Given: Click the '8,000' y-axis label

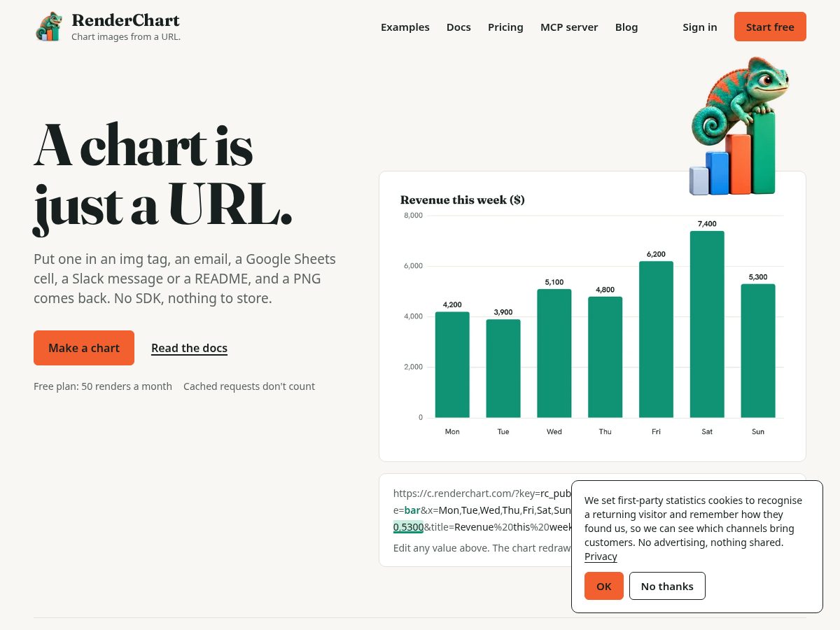Looking at the screenshot, I should pos(413,215).
